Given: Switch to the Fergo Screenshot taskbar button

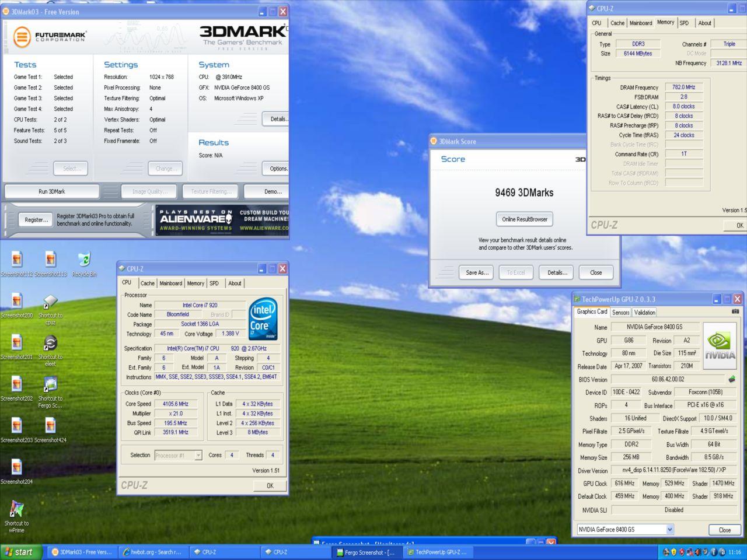Looking at the screenshot, I should coord(366,552).
